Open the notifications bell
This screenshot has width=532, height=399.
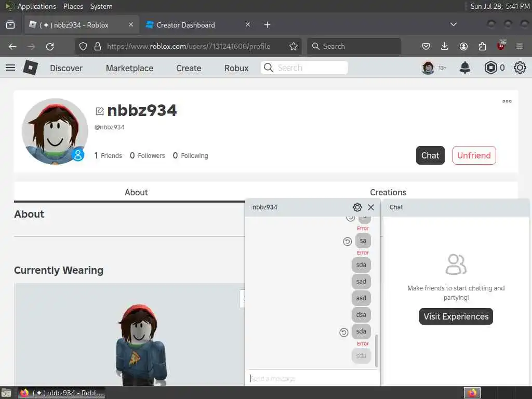tap(465, 68)
